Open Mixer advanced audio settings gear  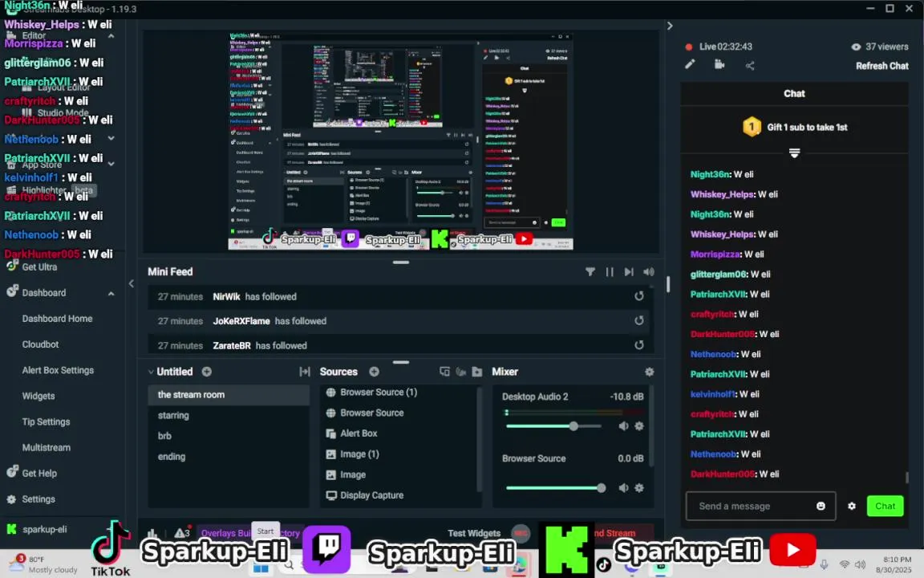[x=650, y=372]
